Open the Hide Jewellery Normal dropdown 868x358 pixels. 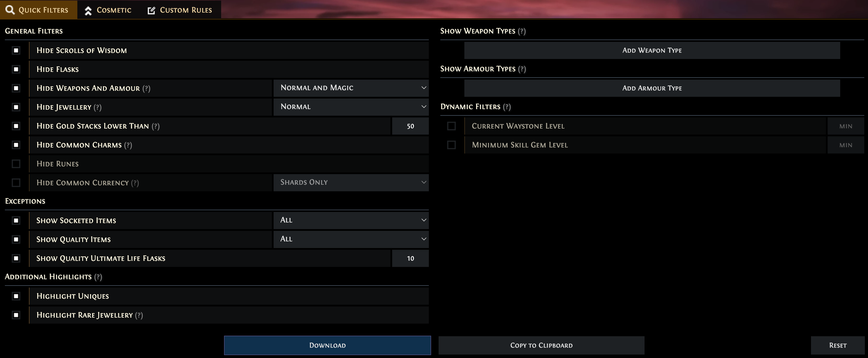click(x=351, y=107)
